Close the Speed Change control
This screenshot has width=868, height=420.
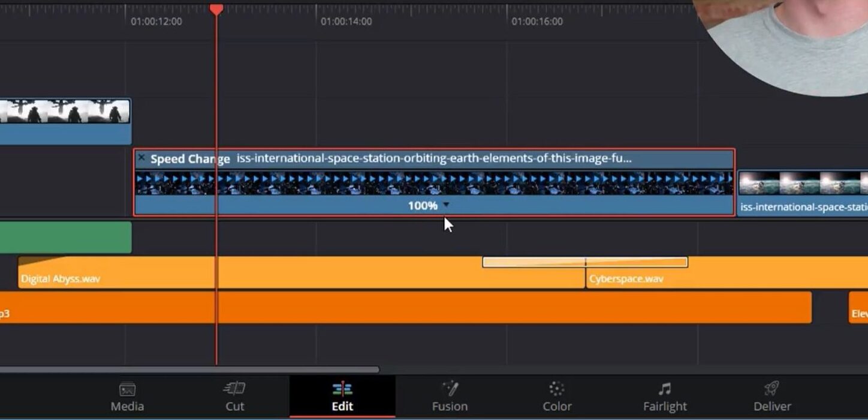point(141,158)
